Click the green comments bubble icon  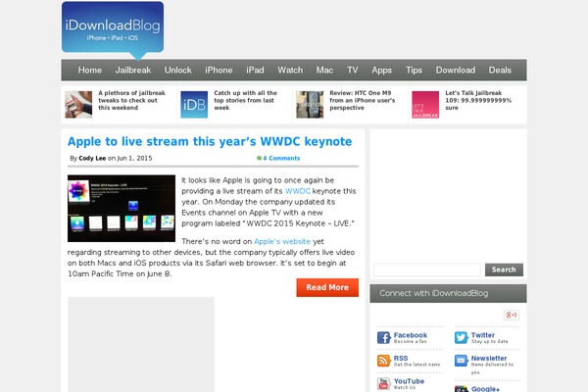(x=259, y=159)
